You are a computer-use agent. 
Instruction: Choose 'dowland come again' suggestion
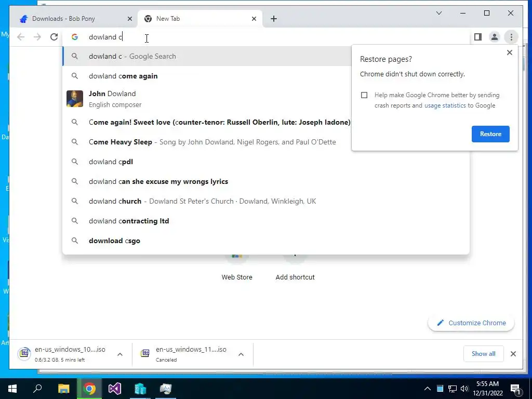coord(207,76)
